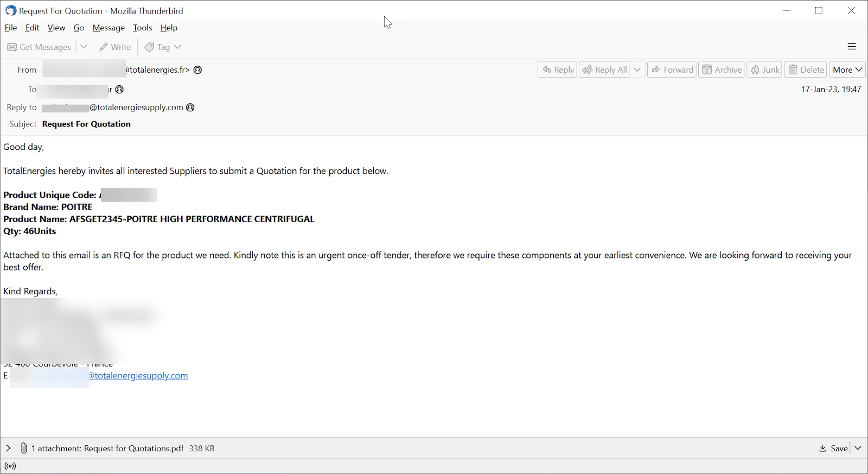Open the View menu

point(56,28)
